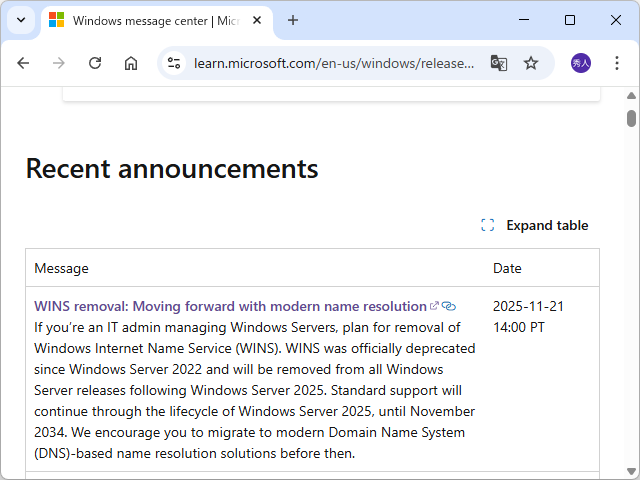Click the learn.microsoft.com address bar

[334, 63]
